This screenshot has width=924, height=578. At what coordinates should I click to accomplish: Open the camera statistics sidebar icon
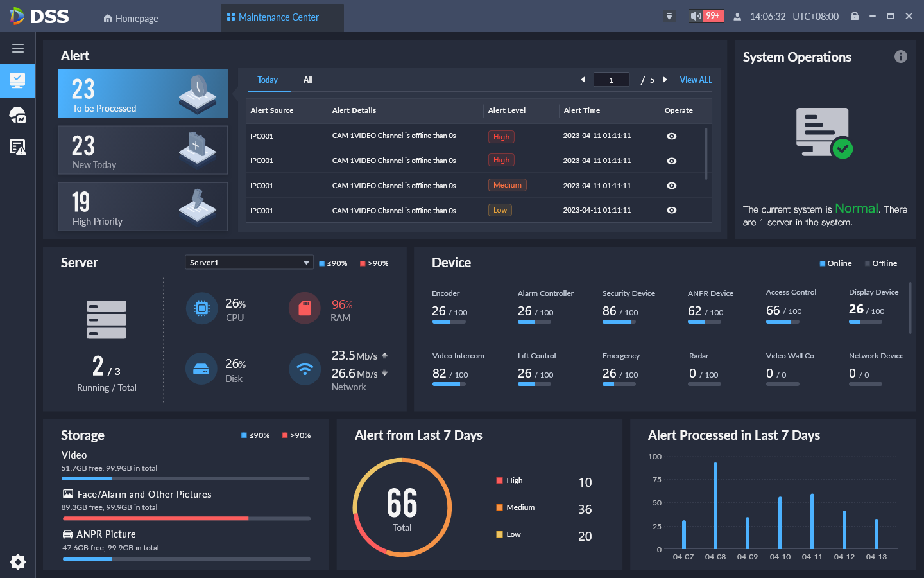18,115
